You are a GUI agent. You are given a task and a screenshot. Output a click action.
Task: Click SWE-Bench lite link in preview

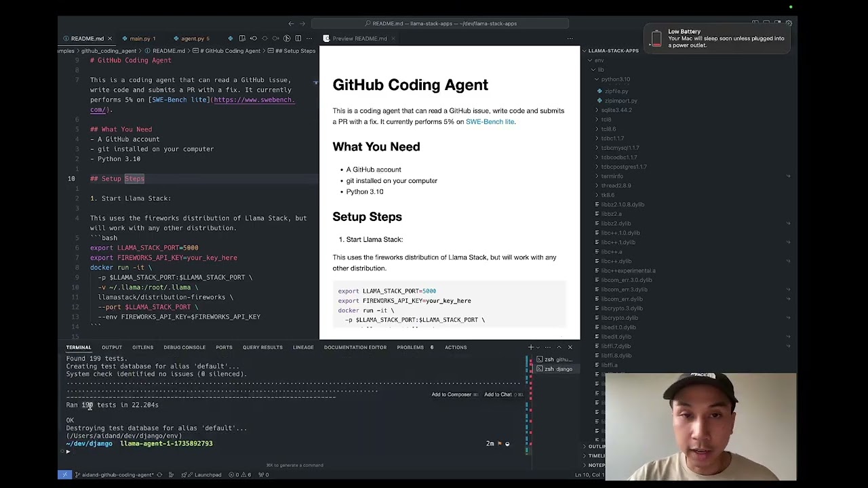coord(490,122)
